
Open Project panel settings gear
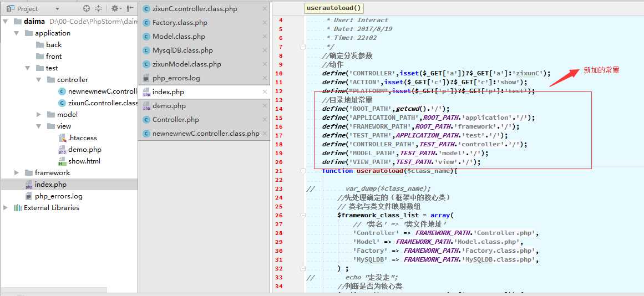(x=116, y=8)
